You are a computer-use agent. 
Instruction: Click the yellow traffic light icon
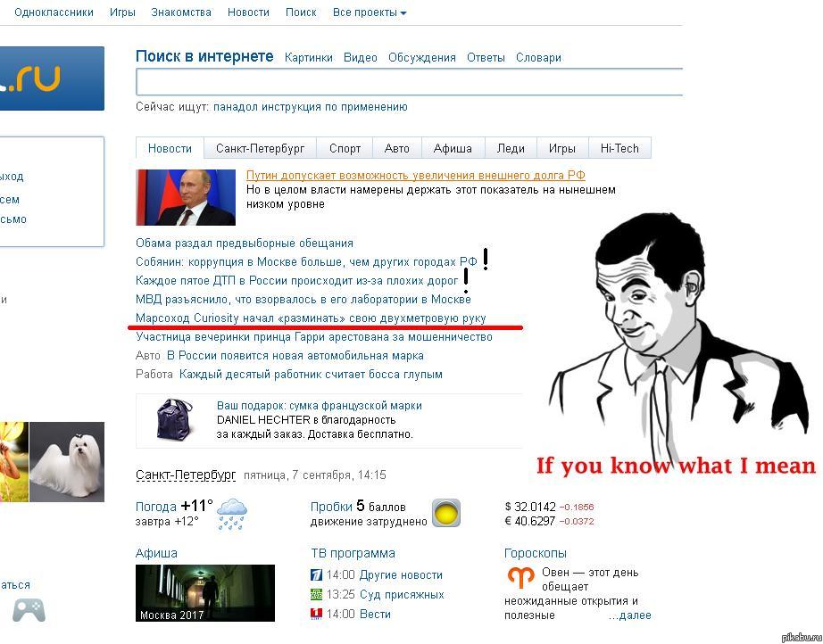coord(446,513)
